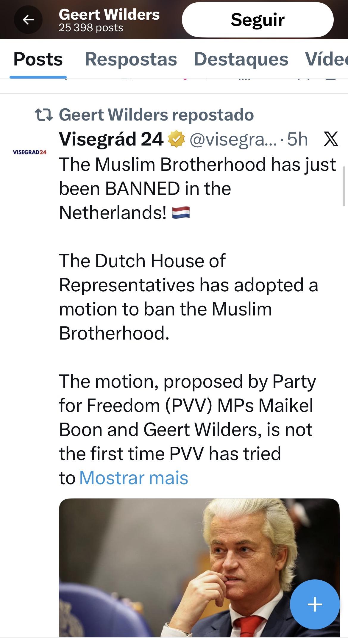Tap the 'Geert Wilders repostado' label
Screen dimensions: 348x644
tap(156, 115)
